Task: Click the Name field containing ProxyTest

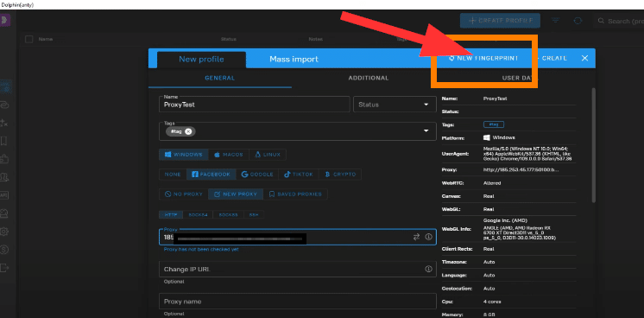Action: [x=254, y=105]
